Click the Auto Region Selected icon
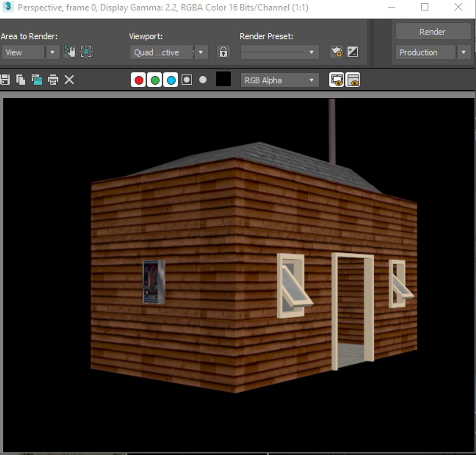 tap(86, 52)
